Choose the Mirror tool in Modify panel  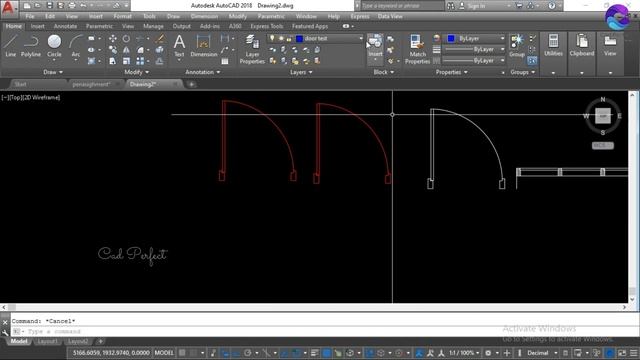[x=127, y=50]
